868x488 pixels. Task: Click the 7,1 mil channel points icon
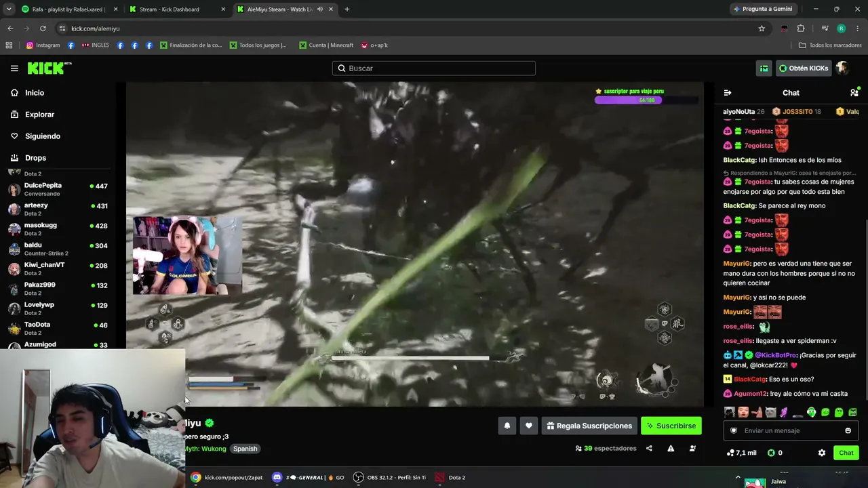click(741, 453)
